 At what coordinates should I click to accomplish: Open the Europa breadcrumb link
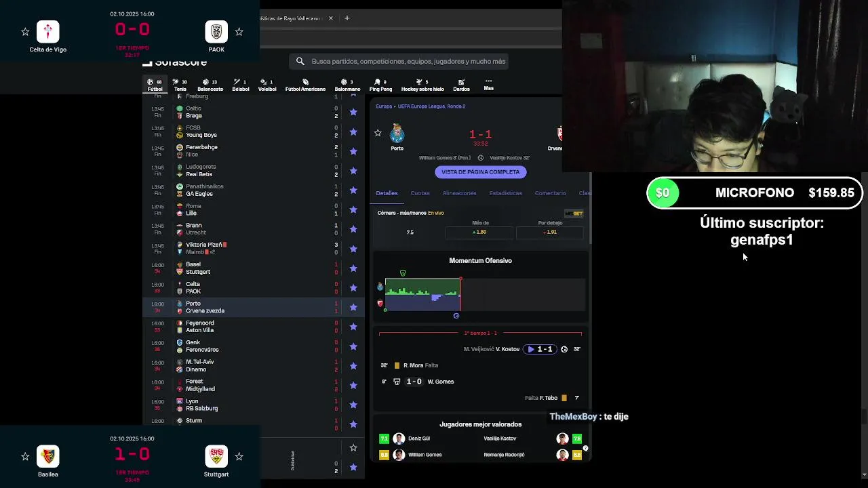pos(384,106)
